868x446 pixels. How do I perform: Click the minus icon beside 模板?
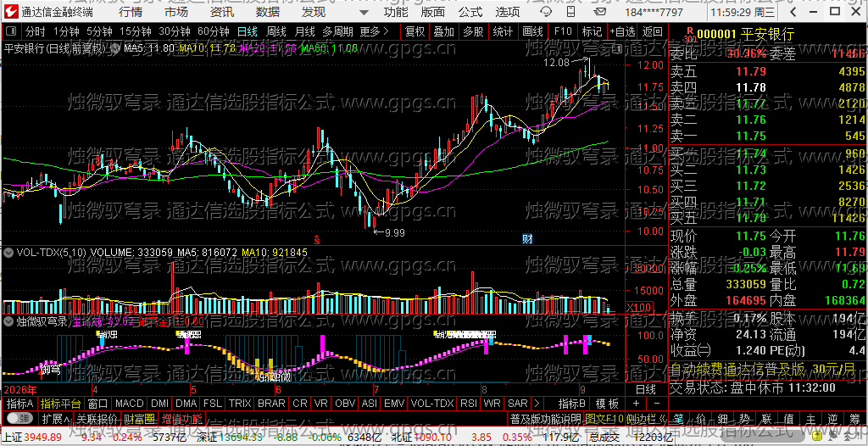coord(657,404)
